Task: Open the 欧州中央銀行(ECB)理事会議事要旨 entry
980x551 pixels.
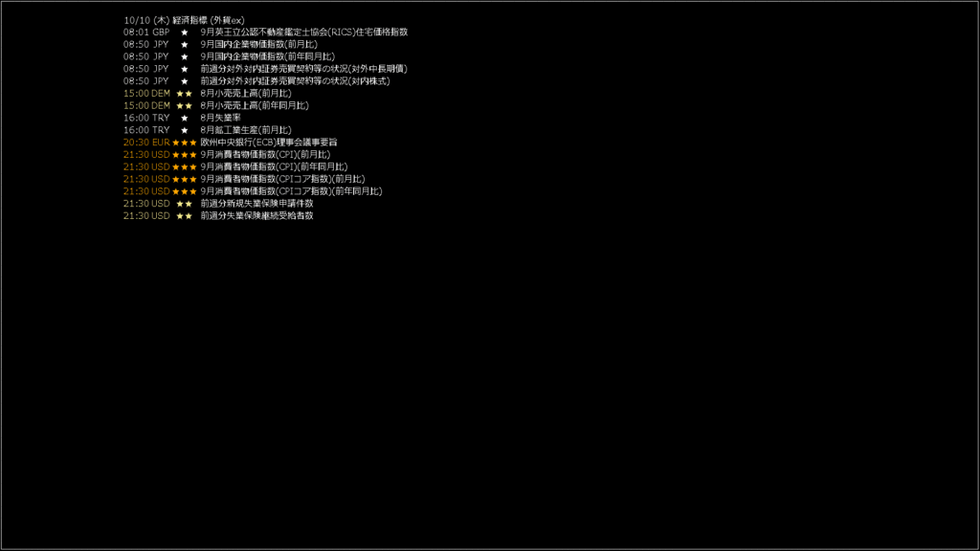Action: click(269, 143)
